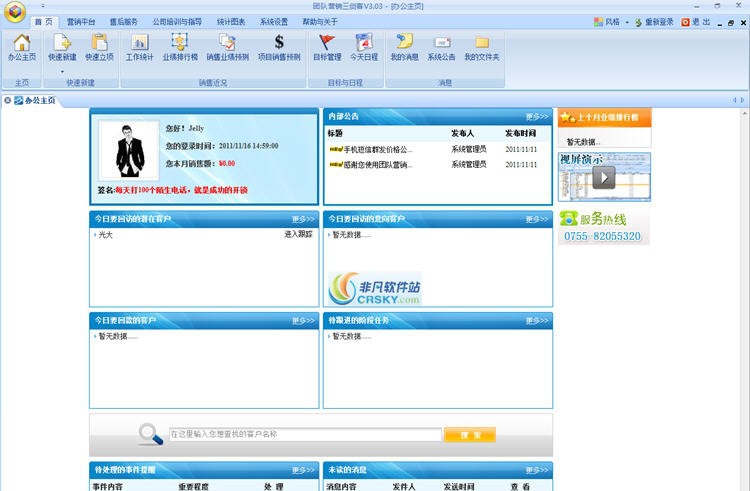Viewport: 750px width, 491px height.
Task: Click the 退出 exit icon
Action: [685, 22]
